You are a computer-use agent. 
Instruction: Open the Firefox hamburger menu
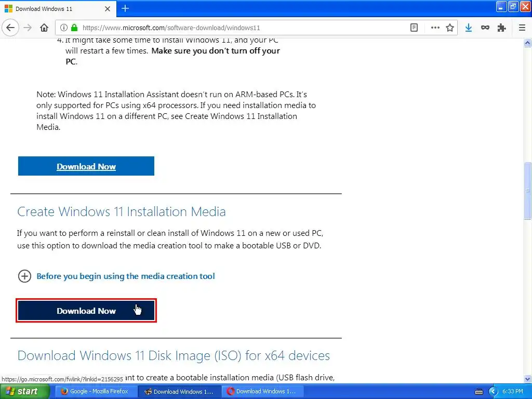(522, 28)
